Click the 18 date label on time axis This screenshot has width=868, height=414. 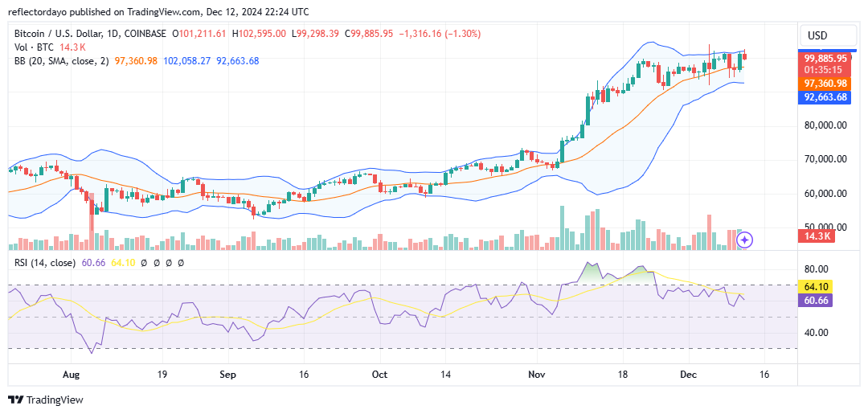coord(621,375)
